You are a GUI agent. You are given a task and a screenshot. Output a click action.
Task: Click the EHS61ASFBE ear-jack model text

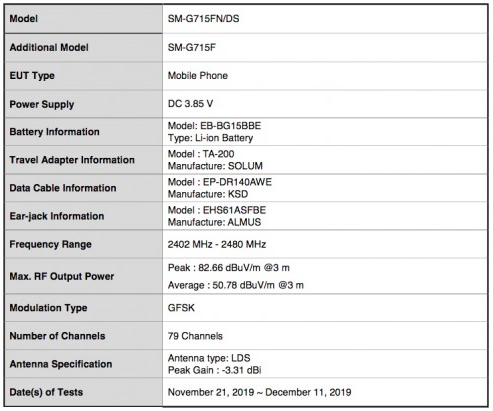(234, 210)
